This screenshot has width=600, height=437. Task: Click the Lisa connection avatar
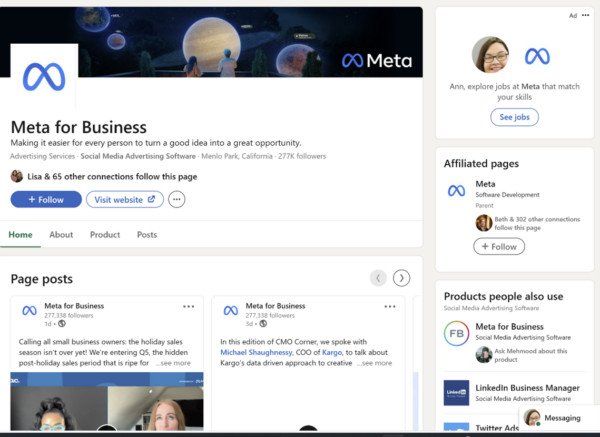16,176
